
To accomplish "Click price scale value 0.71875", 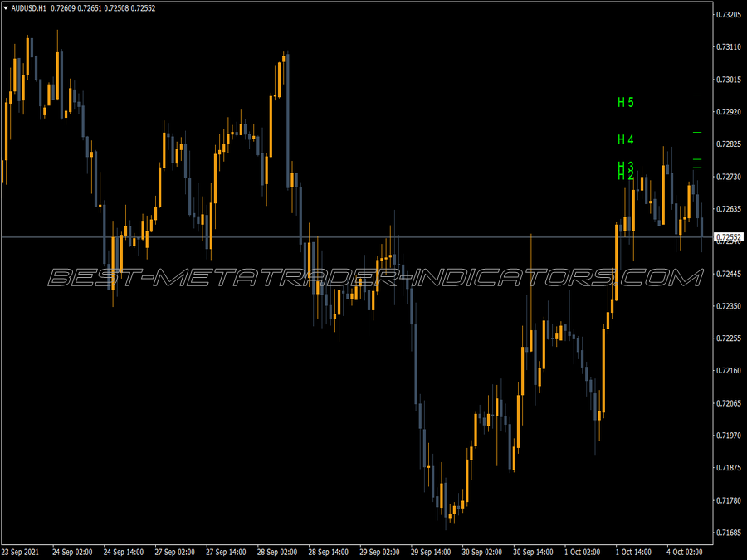I will (729, 468).
